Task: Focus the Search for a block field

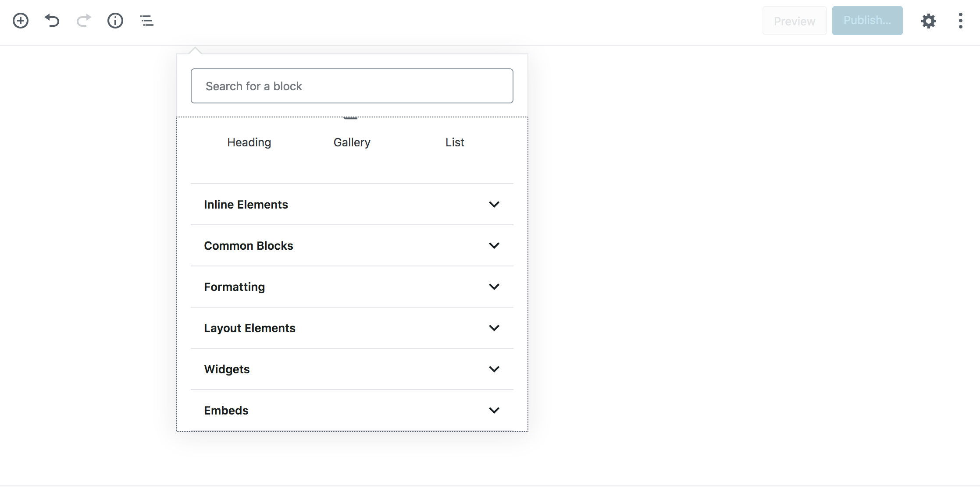Action: [x=352, y=86]
